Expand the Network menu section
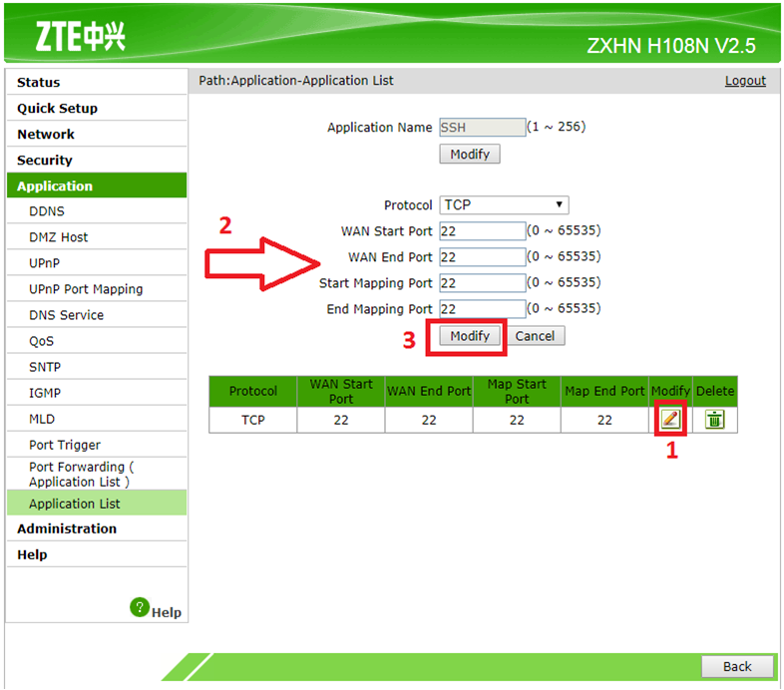784x690 pixels. [46, 135]
